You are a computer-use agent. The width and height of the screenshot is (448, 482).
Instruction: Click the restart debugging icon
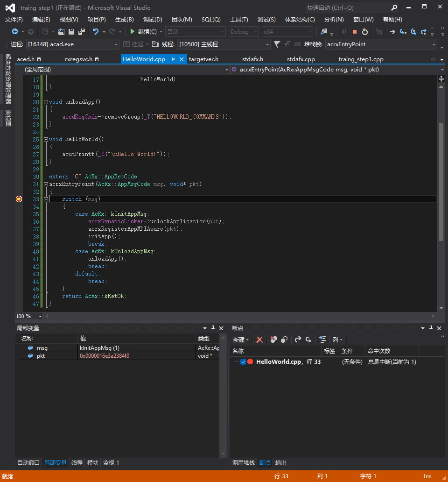365,32
